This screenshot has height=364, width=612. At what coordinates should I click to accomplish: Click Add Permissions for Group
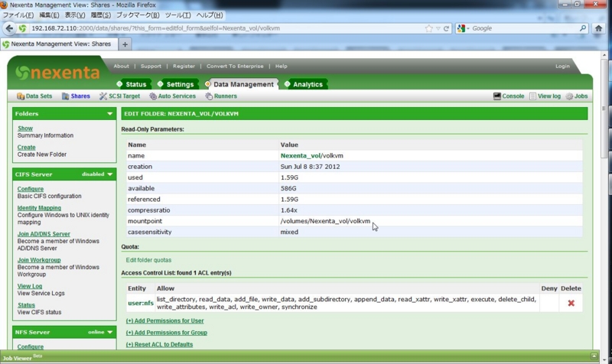coord(167,333)
